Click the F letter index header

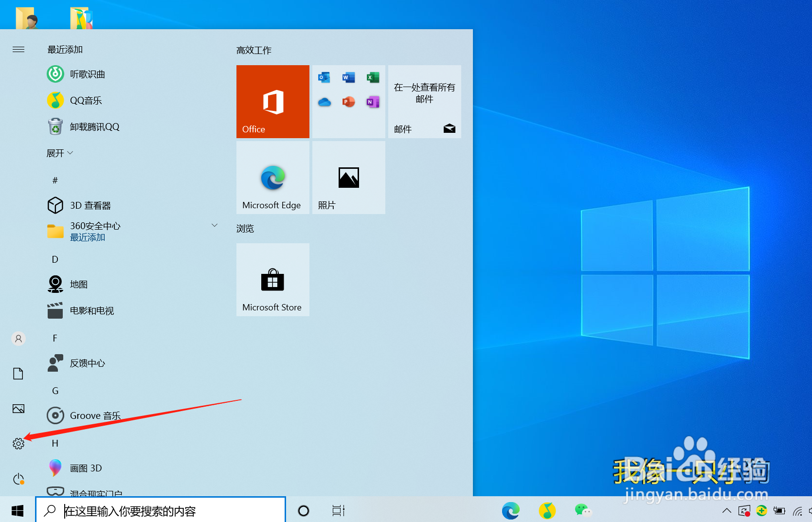click(55, 338)
